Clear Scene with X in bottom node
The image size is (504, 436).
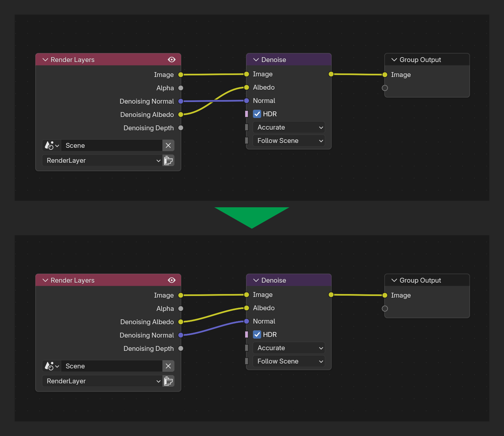click(168, 366)
